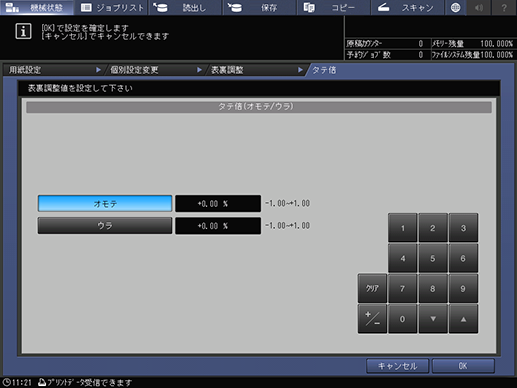This screenshot has width=517, height=388.
Task: Click the プリントデータ受信できます status text
Action: pos(89,382)
